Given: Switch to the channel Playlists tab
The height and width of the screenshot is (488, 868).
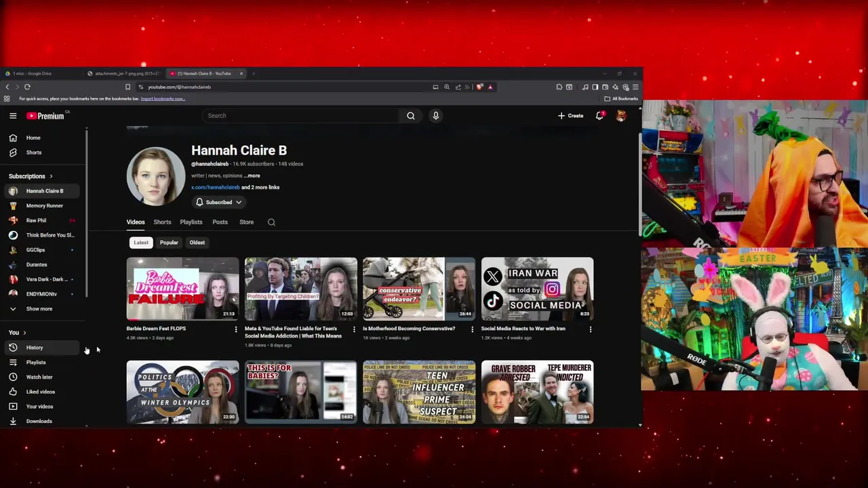Looking at the screenshot, I should pos(191,222).
